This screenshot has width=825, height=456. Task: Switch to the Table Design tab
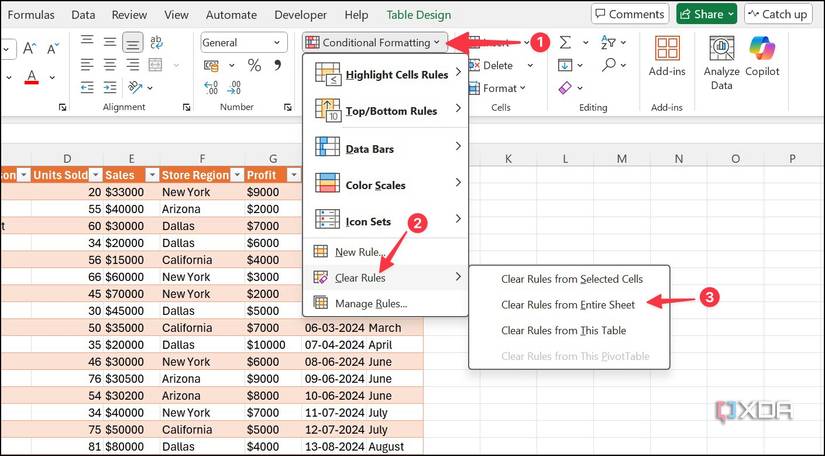(x=419, y=15)
